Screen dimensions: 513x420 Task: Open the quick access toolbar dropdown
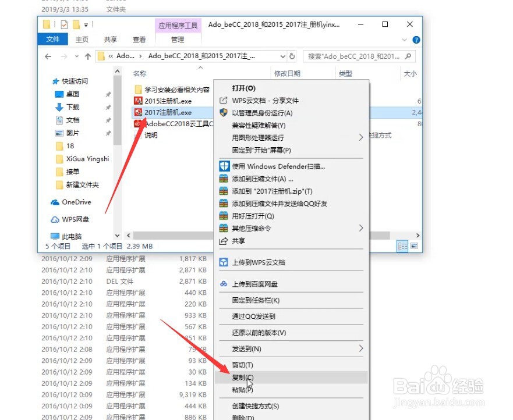coord(86,25)
